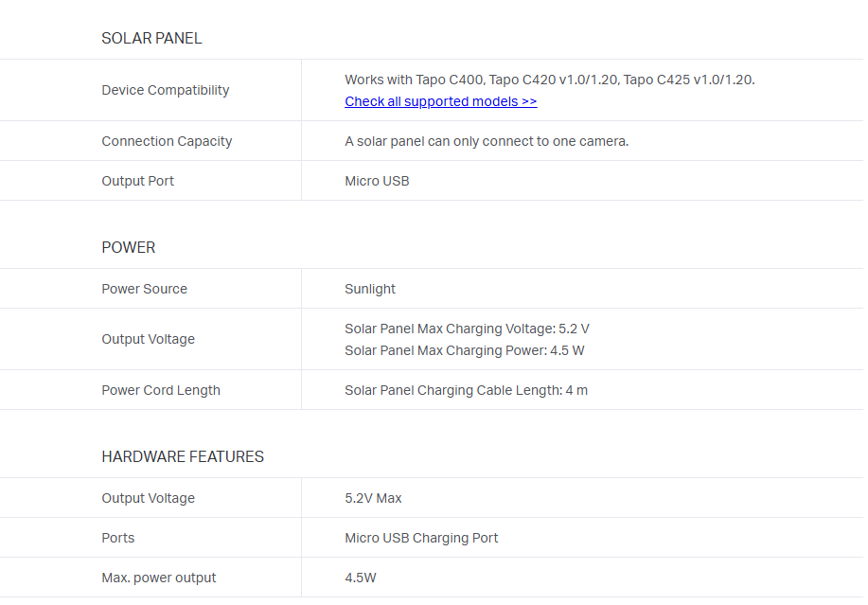This screenshot has height=605, width=868.
Task: Click the one-camera connection description text
Action: pos(487,141)
